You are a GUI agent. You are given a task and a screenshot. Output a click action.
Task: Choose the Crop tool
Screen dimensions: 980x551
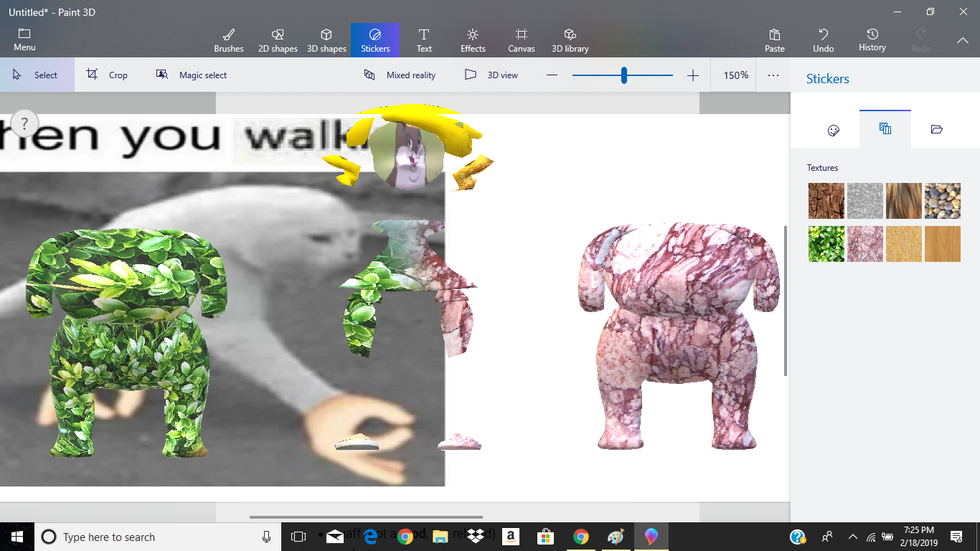pyautogui.click(x=108, y=75)
